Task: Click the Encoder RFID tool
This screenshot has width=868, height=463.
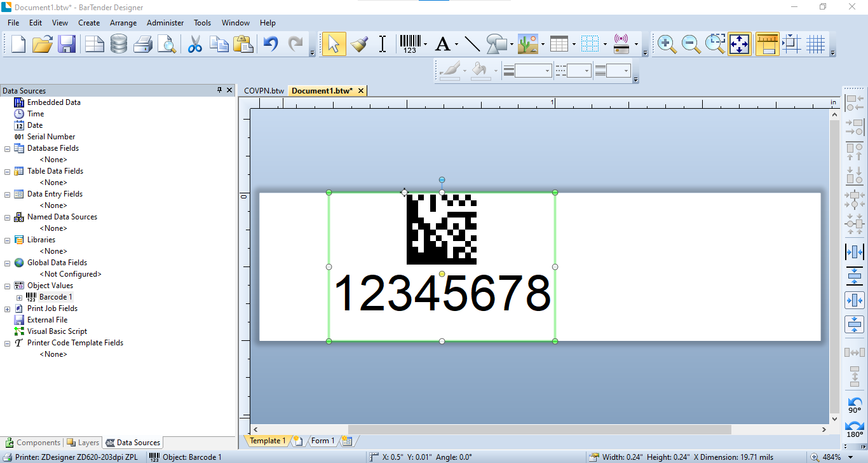Action: click(x=621, y=44)
